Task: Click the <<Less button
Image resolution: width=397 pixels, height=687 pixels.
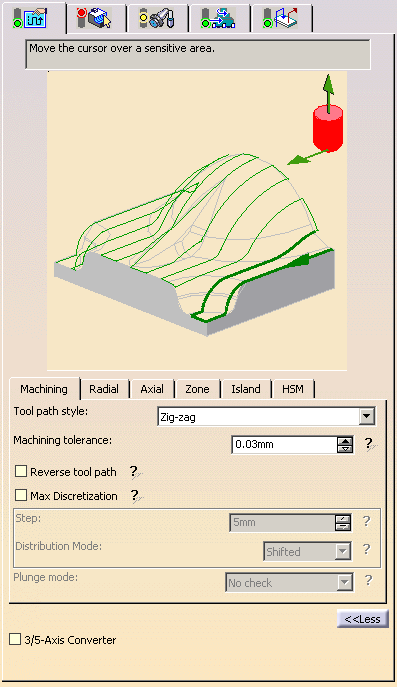Action: (362, 619)
